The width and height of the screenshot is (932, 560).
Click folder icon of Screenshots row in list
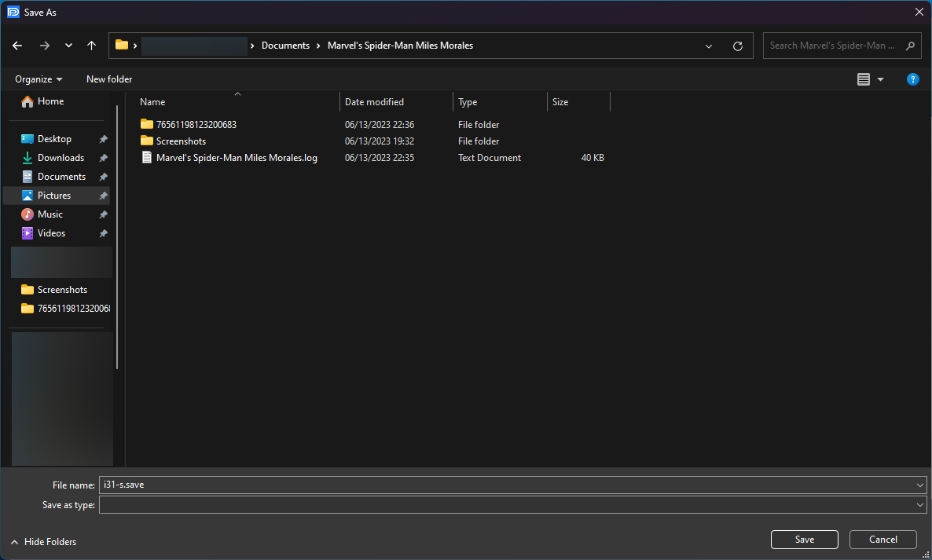(x=147, y=141)
